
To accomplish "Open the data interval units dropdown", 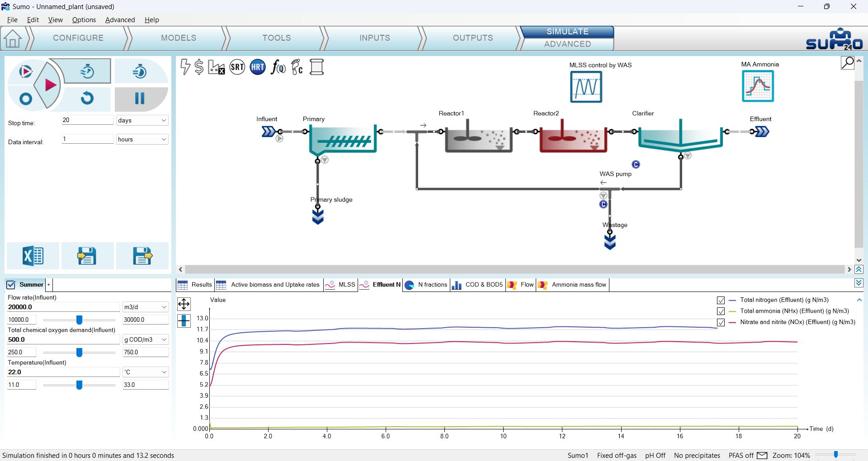I will pyautogui.click(x=142, y=139).
